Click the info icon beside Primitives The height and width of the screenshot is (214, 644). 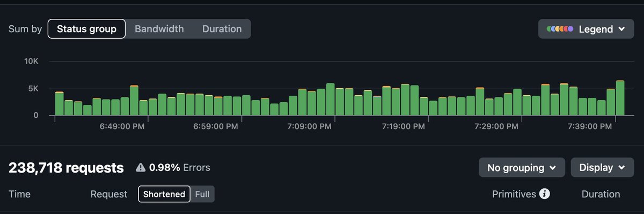(545, 194)
